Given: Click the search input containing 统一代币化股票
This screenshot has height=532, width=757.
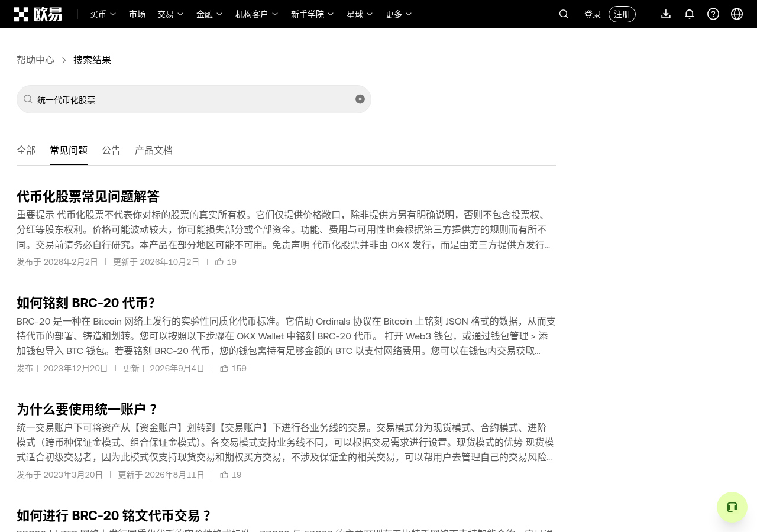Looking at the screenshot, I should (194, 99).
